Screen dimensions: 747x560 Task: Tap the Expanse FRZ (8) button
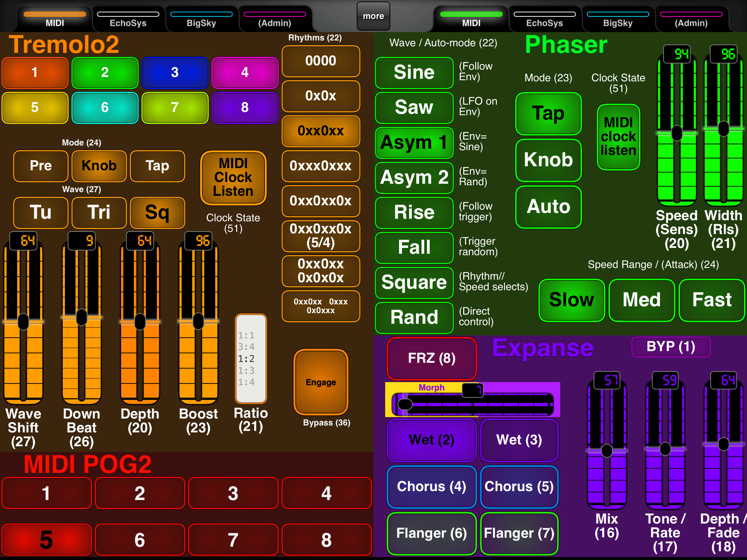pos(432,358)
